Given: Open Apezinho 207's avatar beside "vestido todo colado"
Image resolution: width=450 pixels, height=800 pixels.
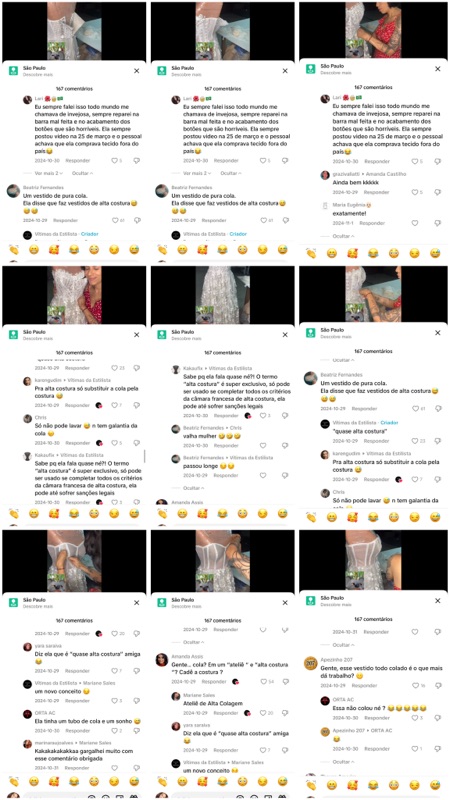Looking at the screenshot, I should [311, 663].
